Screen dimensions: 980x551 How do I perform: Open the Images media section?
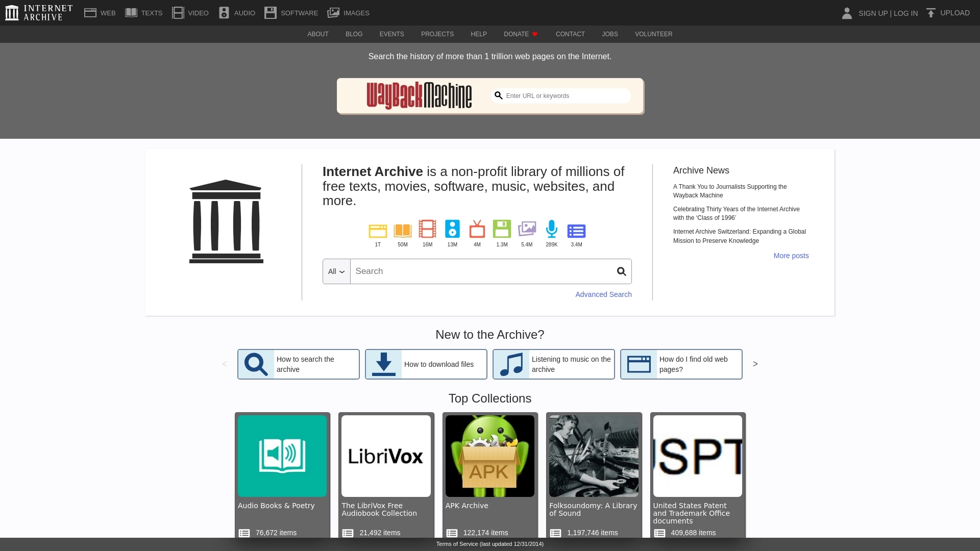[x=349, y=13]
